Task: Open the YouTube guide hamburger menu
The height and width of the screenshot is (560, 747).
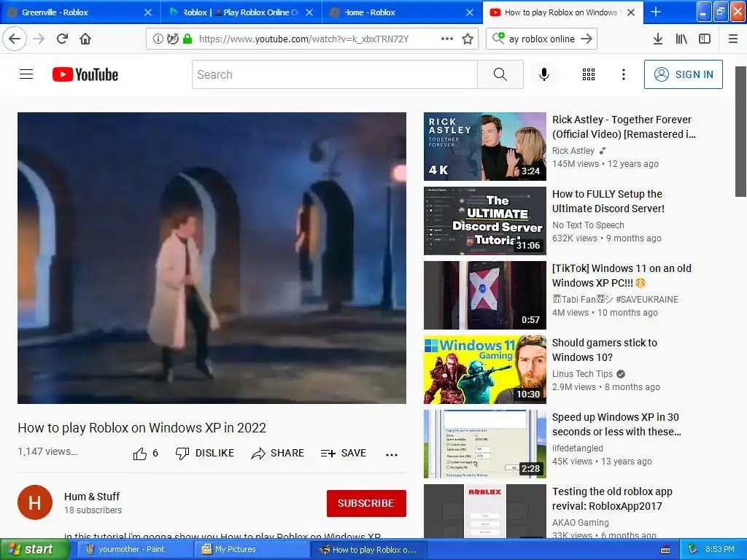Action: pyautogui.click(x=26, y=74)
